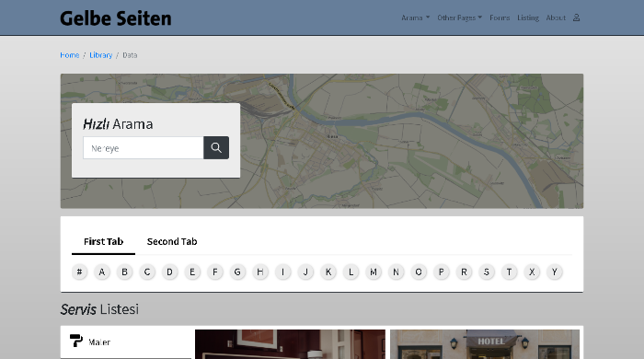644x359 pixels.
Task: Filter by letter F
Action: (214, 272)
